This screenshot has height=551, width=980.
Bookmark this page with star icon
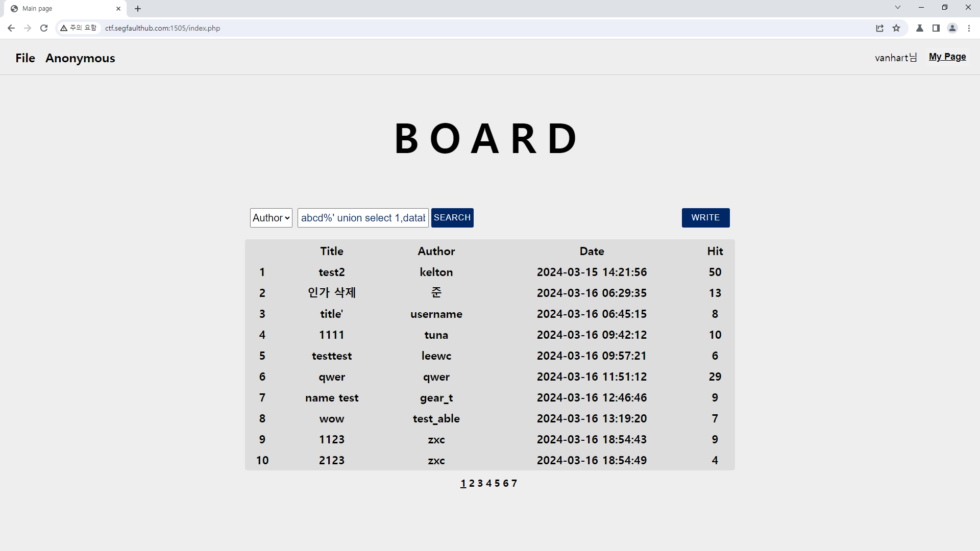click(896, 28)
